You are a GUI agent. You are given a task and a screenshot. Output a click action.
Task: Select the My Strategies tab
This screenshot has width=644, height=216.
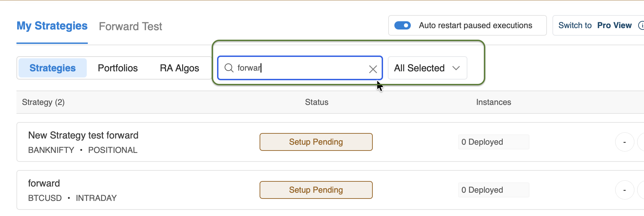tap(52, 26)
